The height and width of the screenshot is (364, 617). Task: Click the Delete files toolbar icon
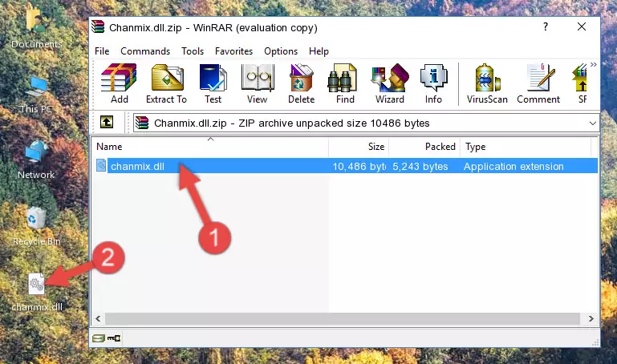point(301,83)
